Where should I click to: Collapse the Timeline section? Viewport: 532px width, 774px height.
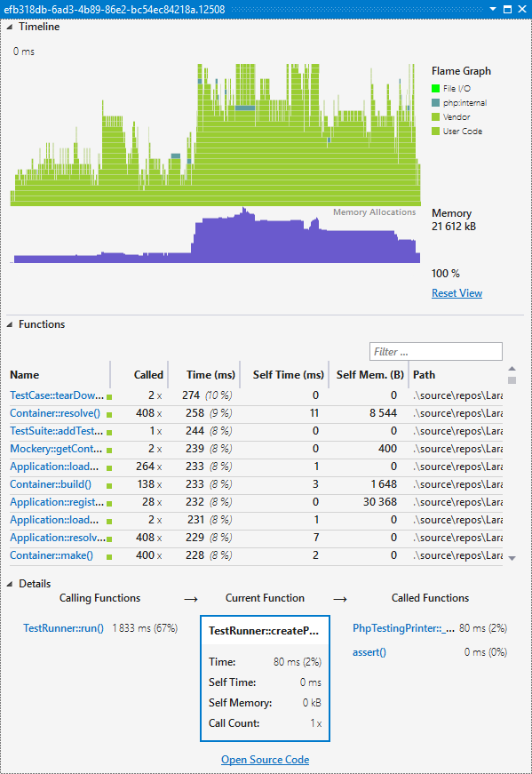click(x=10, y=28)
